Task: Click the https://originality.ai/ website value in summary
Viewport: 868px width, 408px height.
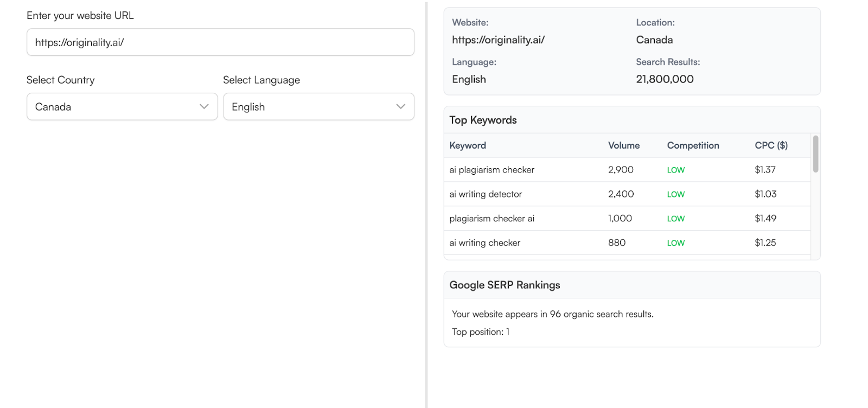Action: pyautogui.click(x=498, y=40)
